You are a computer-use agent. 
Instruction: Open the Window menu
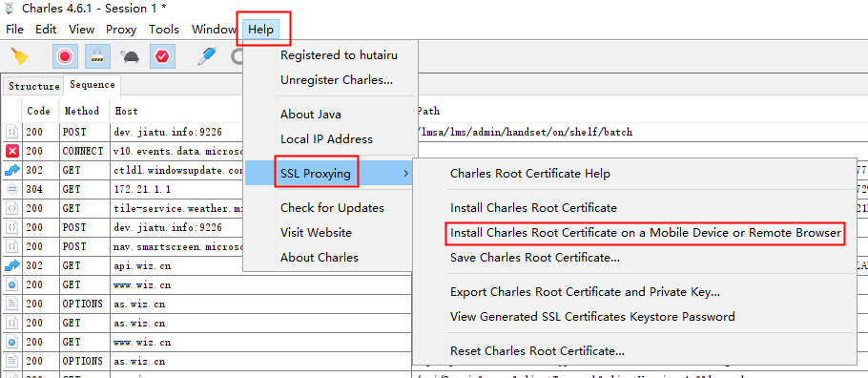coord(215,30)
